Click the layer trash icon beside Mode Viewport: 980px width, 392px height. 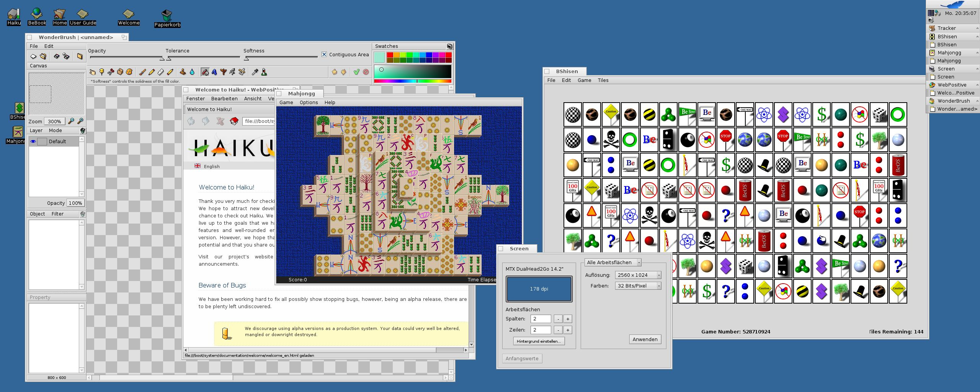pyautogui.click(x=82, y=131)
